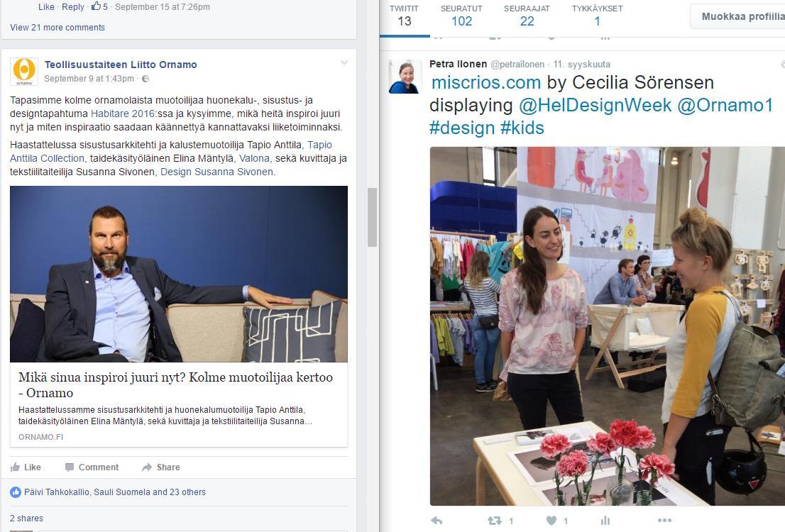Open the @Ornamo1 mention
This screenshot has width=785, height=532.
[725, 105]
